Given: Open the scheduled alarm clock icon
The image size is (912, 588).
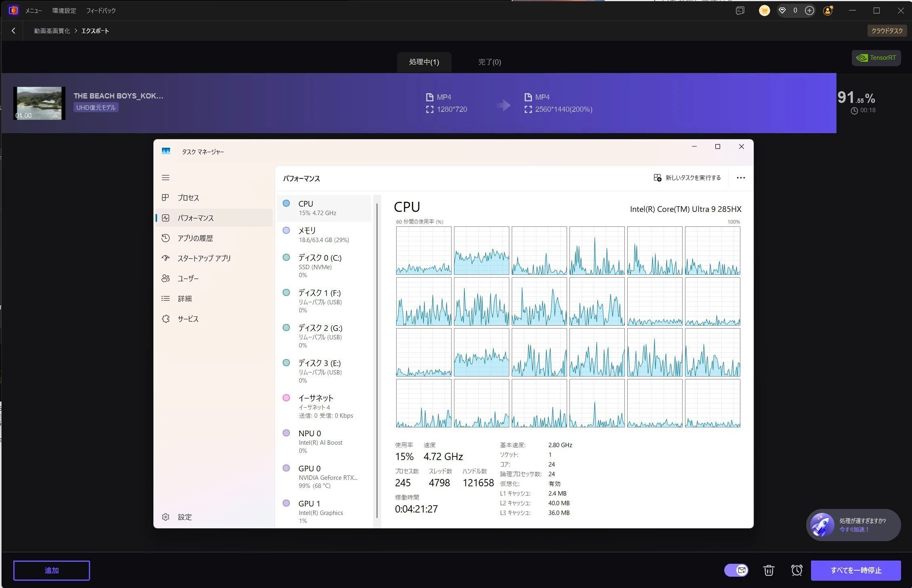Looking at the screenshot, I should 796,570.
